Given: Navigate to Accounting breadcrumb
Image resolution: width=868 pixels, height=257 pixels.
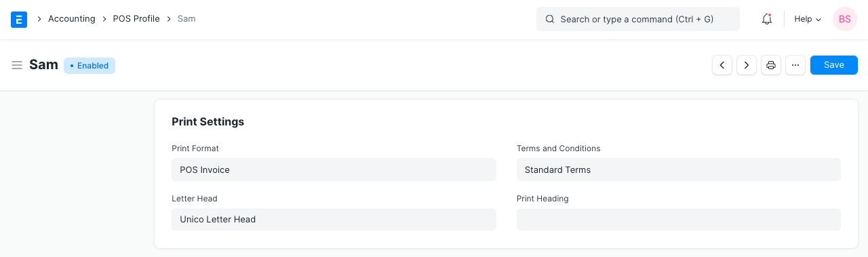Looking at the screenshot, I should coord(72,19).
